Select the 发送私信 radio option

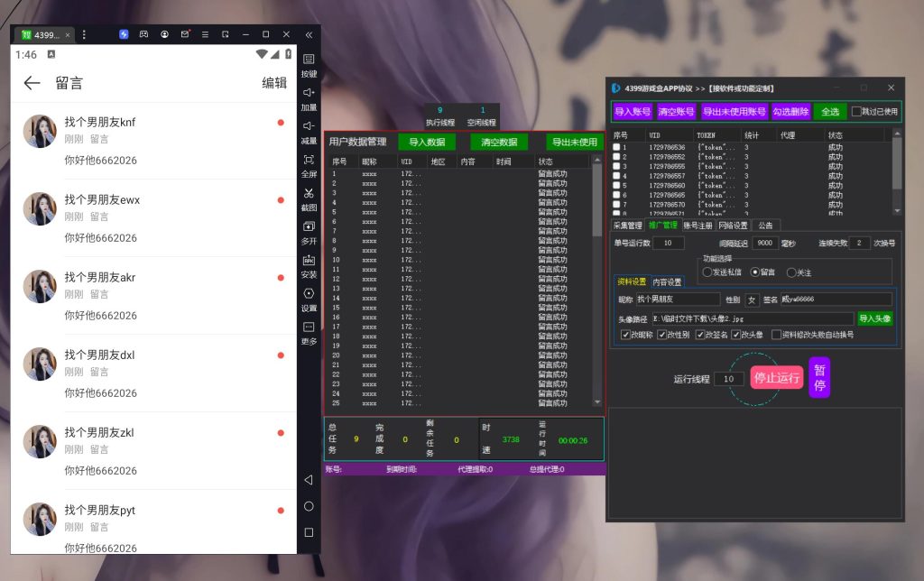707,272
